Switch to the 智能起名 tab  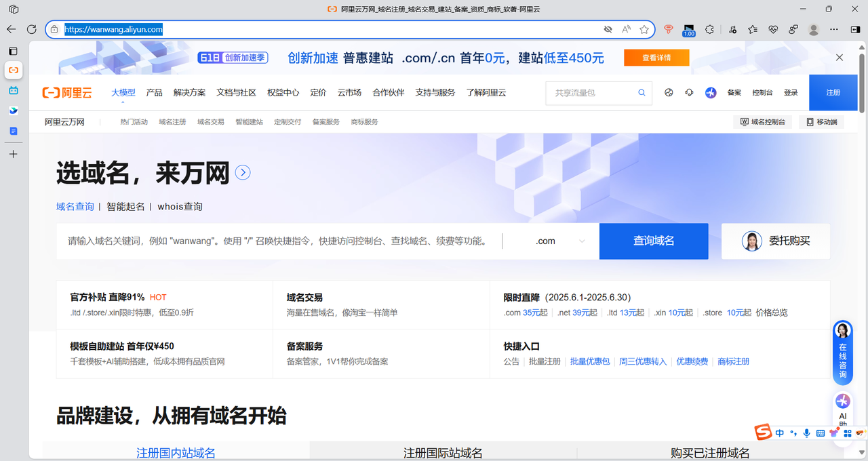pyautogui.click(x=125, y=206)
